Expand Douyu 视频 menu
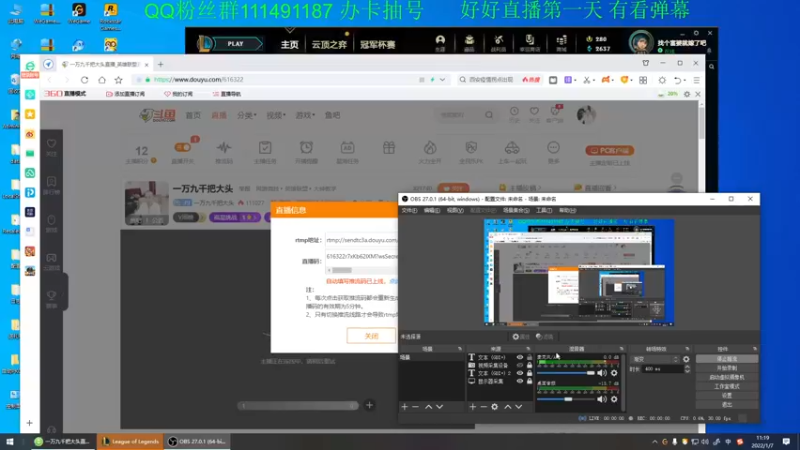800x450 pixels. pyautogui.click(x=276, y=115)
